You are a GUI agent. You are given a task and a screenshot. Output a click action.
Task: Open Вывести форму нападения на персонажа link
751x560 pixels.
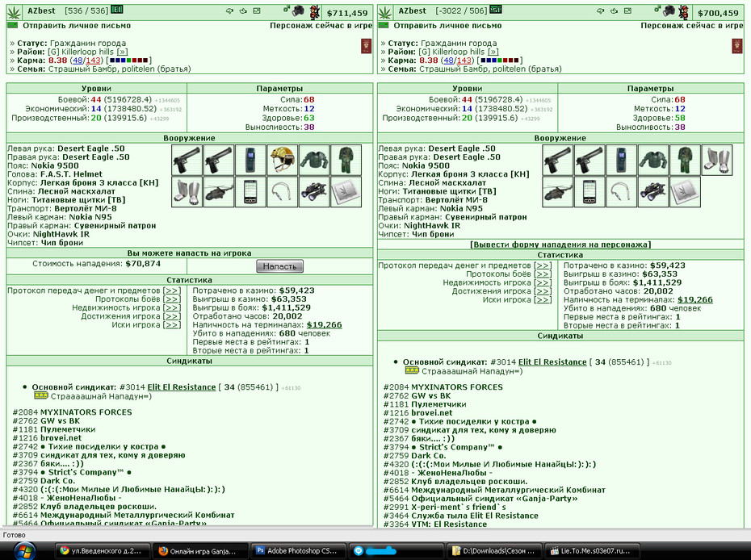point(560,244)
